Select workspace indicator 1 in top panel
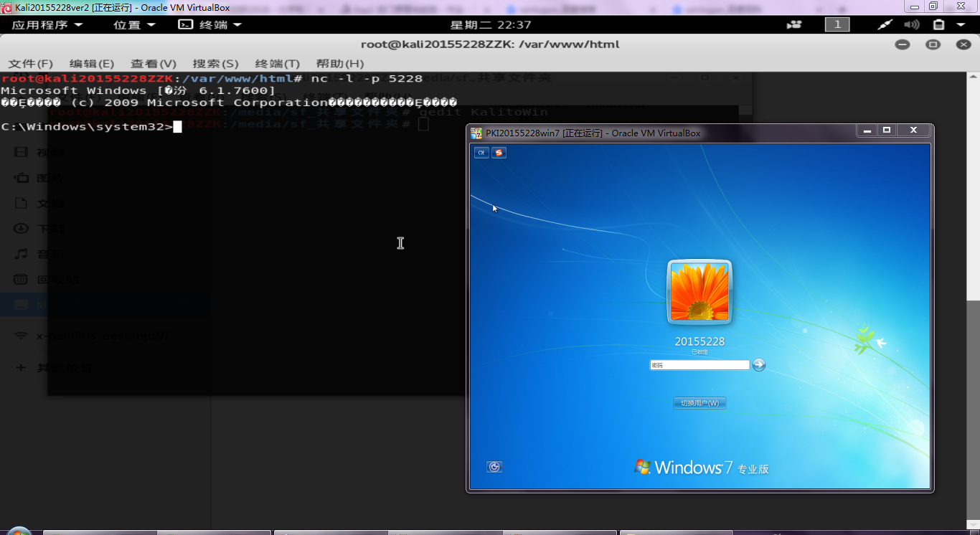Viewport: 980px width, 535px height. pos(837,24)
